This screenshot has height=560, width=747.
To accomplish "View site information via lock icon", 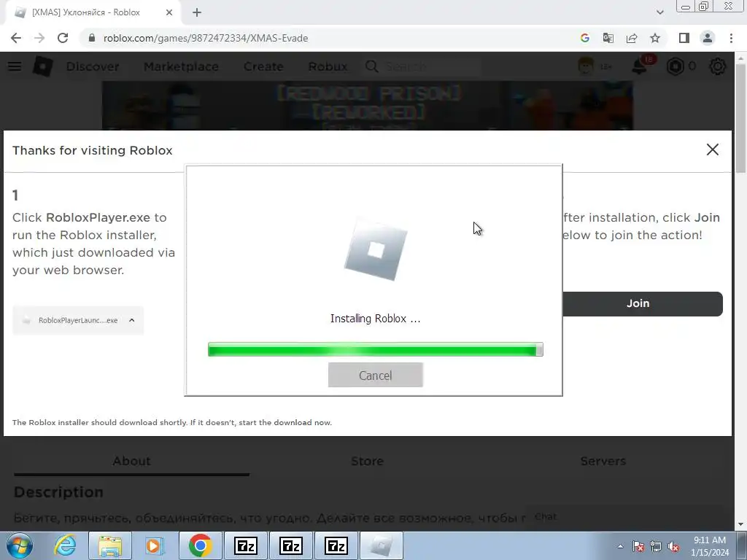I will point(91,38).
